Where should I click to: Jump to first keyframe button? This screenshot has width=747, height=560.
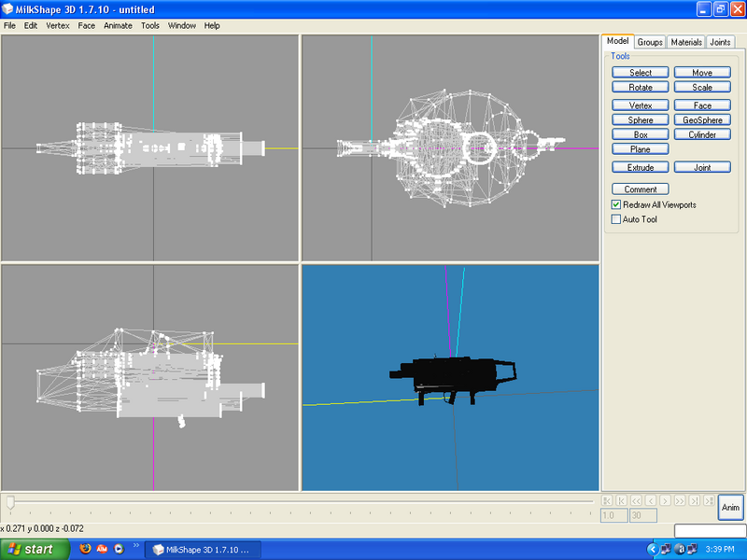pos(607,500)
